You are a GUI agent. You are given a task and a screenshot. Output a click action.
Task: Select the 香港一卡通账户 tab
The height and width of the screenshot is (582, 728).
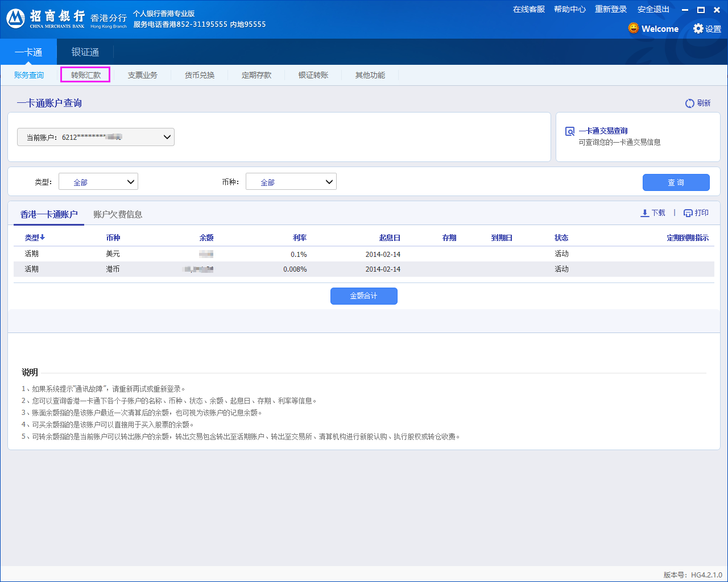pyautogui.click(x=49, y=214)
